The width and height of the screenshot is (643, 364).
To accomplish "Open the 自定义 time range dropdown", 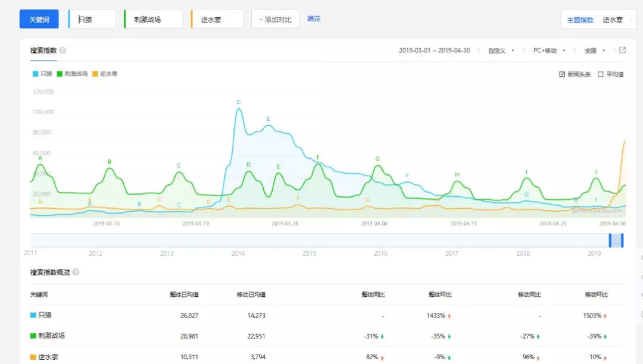I will pos(501,51).
